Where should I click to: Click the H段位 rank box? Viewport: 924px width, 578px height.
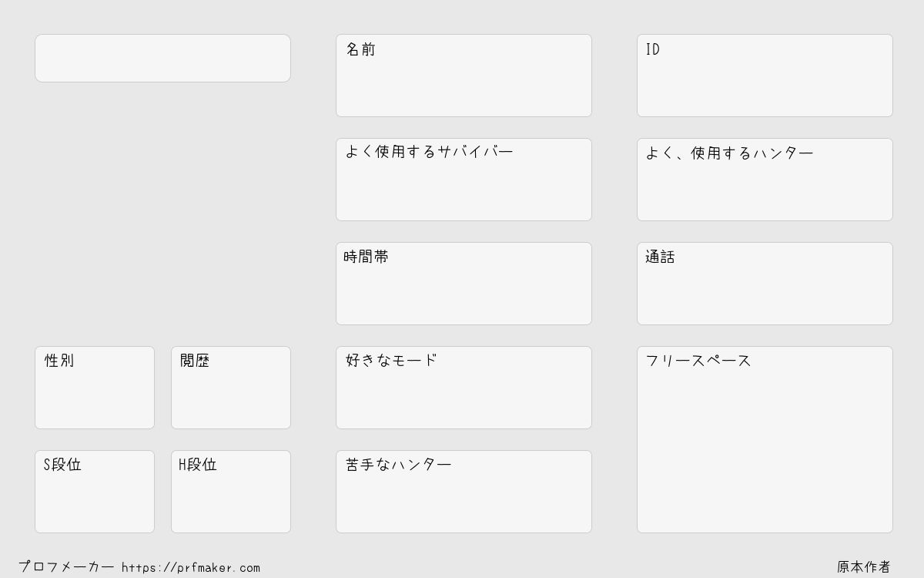(x=231, y=492)
